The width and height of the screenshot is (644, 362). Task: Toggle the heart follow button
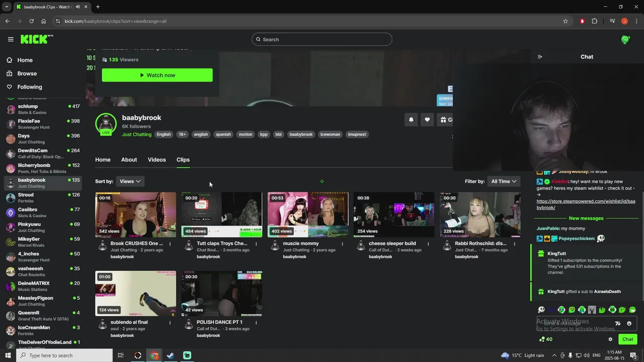[x=427, y=120]
